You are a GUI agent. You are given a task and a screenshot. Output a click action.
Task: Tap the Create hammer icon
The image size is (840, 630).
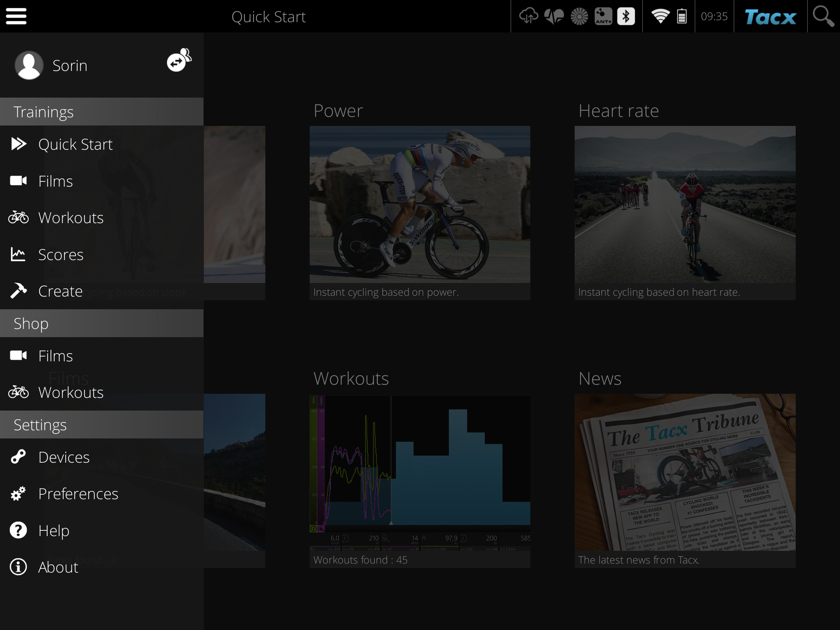click(18, 291)
